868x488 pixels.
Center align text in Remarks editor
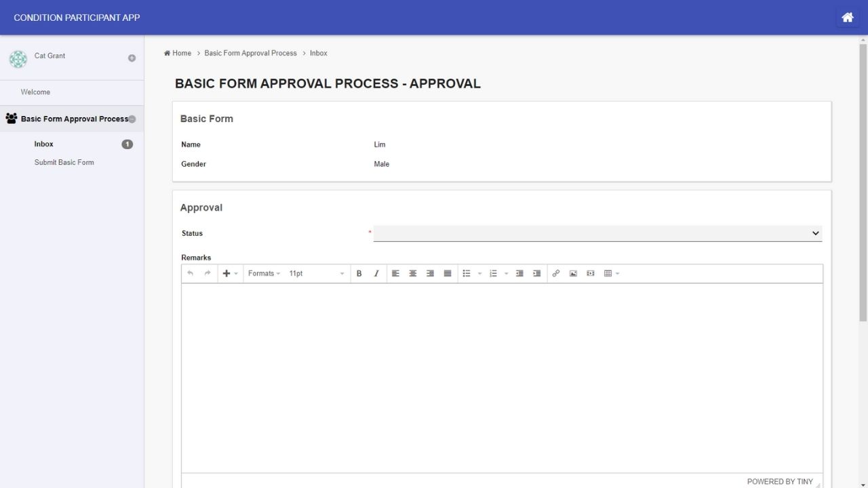point(412,274)
